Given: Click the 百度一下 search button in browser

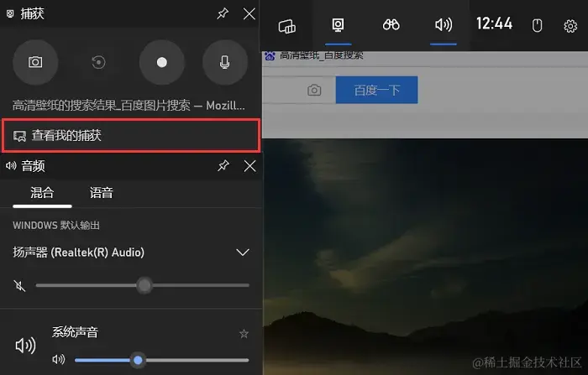Looking at the screenshot, I should (376, 90).
